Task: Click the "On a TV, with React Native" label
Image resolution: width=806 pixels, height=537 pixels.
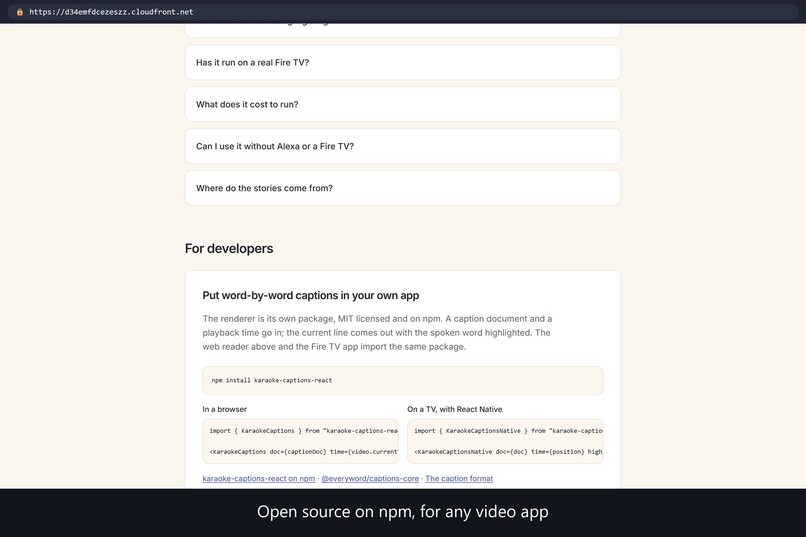Action: point(454,409)
